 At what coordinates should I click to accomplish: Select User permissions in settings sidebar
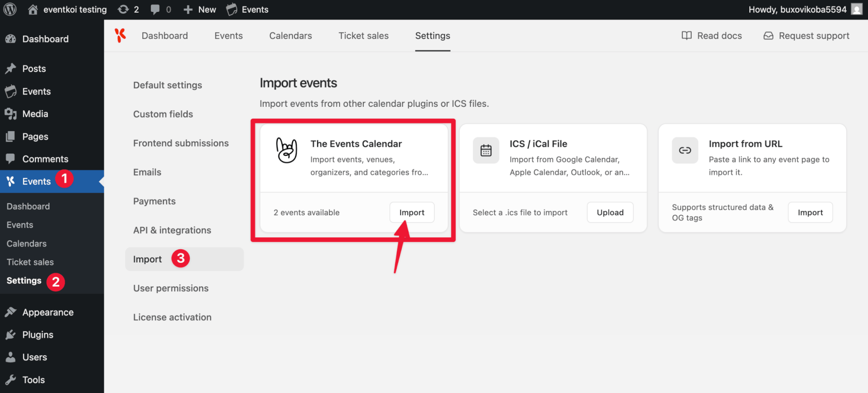171,288
